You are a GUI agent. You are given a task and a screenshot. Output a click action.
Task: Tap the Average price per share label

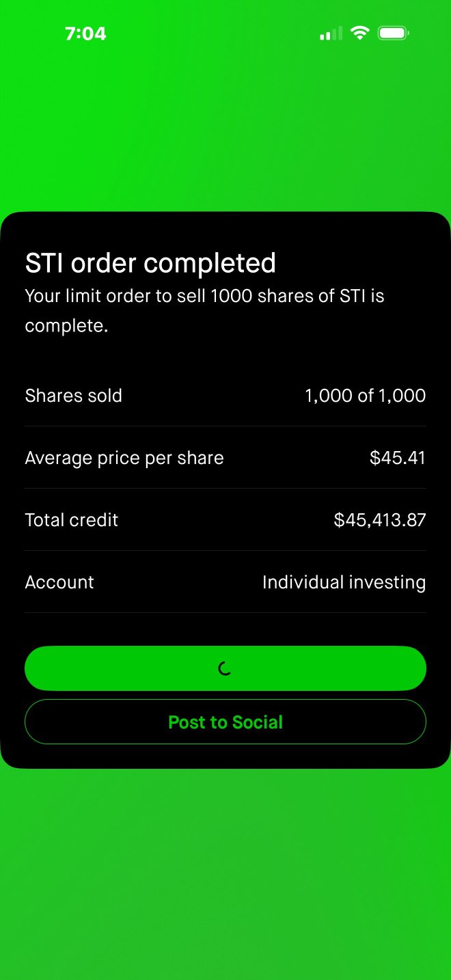(124, 458)
